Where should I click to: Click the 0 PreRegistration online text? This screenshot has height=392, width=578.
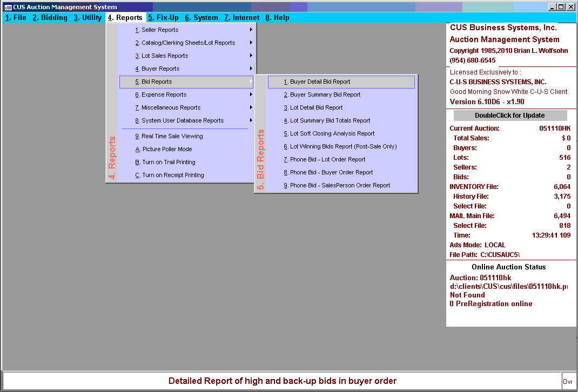491,304
